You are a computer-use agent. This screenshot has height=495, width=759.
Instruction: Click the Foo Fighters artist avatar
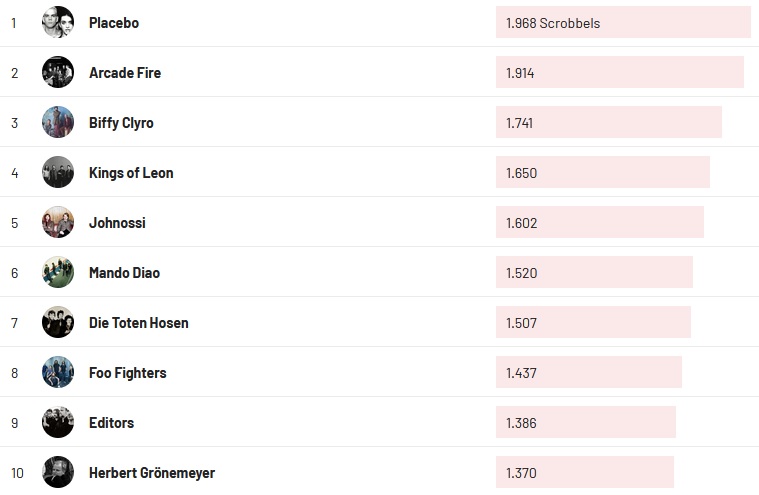pos(58,372)
